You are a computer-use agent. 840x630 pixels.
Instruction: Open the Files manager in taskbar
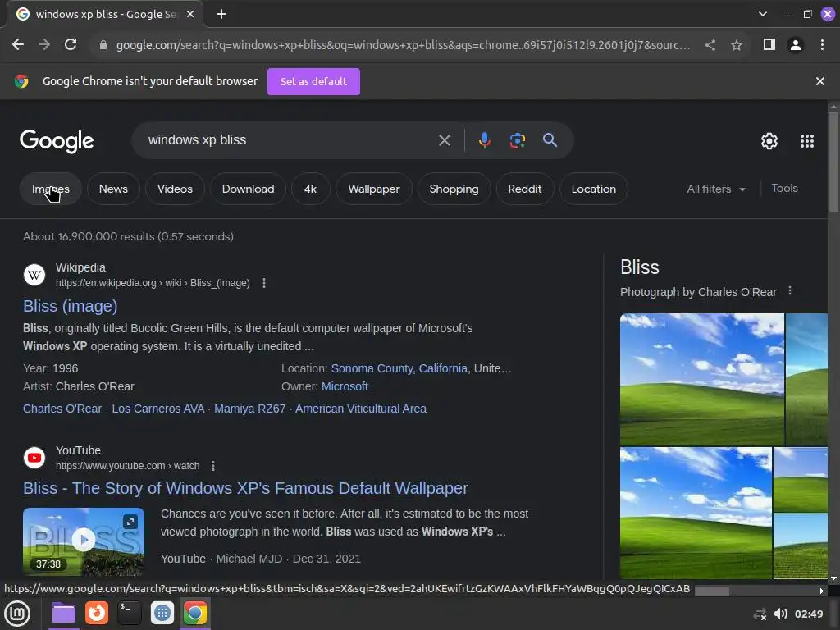[64, 614]
